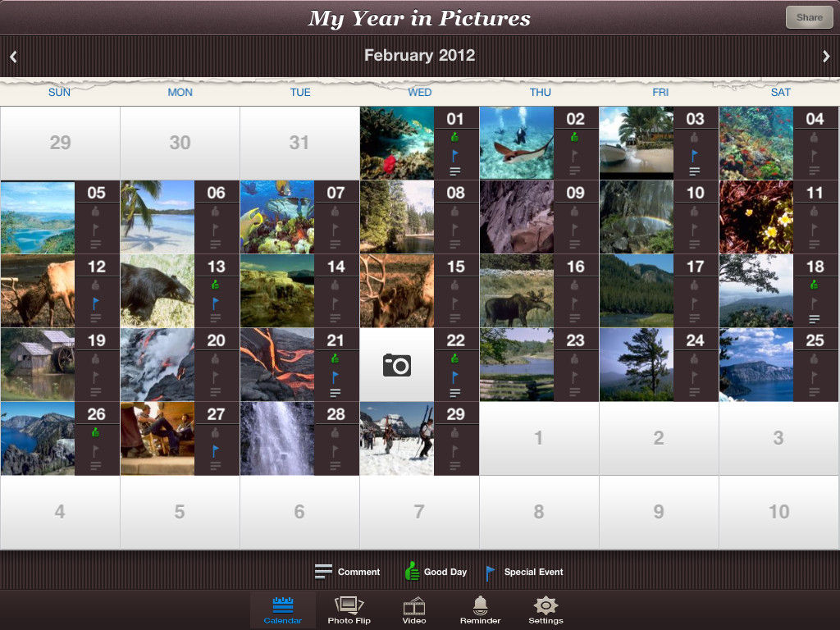Toggle the good day thumbs-up on day 13
Screen dimensions: 840x630
216,285
